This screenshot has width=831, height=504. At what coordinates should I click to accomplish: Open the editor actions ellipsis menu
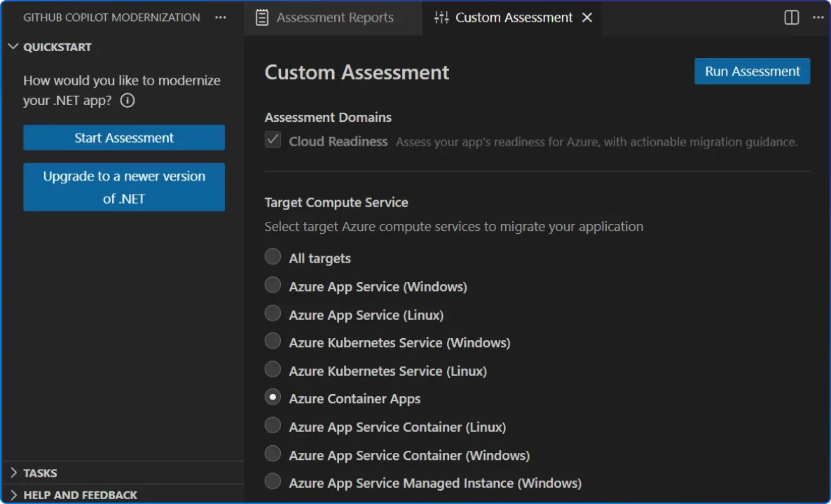pos(818,18)
